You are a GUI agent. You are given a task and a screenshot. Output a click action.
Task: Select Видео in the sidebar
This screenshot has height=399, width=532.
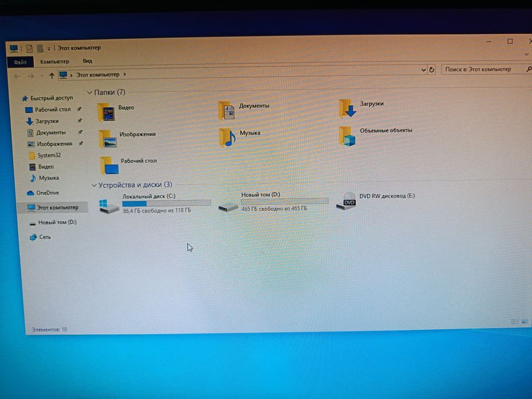tap(46, 167)
